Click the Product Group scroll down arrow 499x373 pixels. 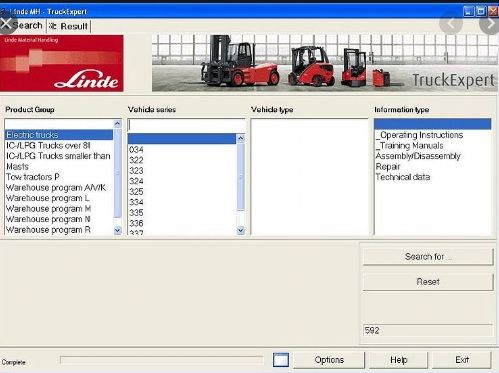coord(117,230)
